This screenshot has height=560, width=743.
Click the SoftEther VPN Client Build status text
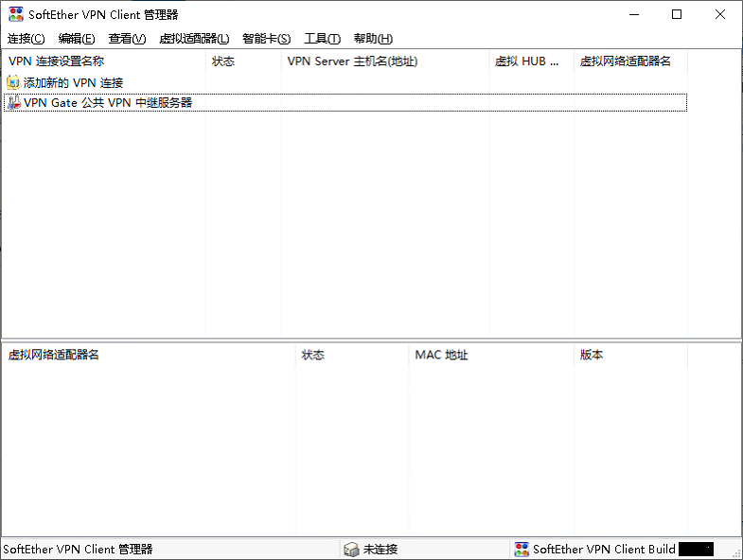pos(604,549)
